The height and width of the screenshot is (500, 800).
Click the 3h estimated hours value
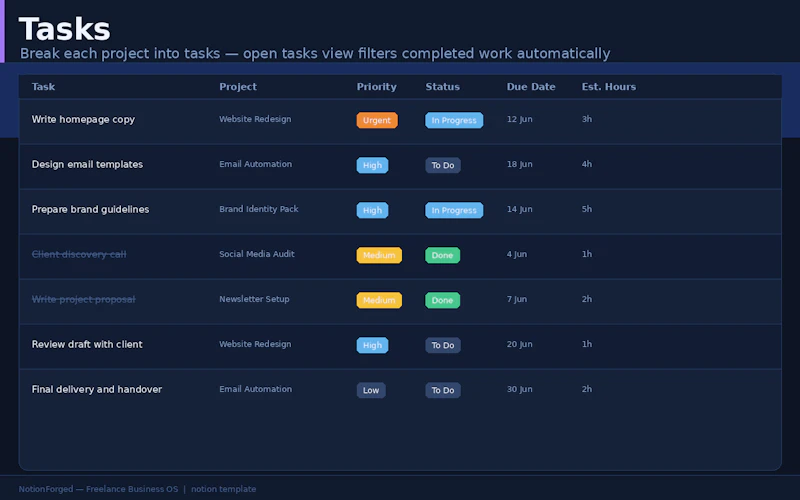tap(587, 119)
